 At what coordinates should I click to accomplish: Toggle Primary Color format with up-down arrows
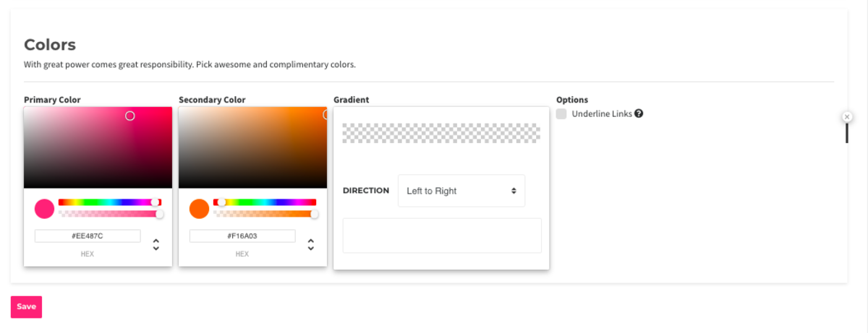pyautogui.click(x=156, y=245)
